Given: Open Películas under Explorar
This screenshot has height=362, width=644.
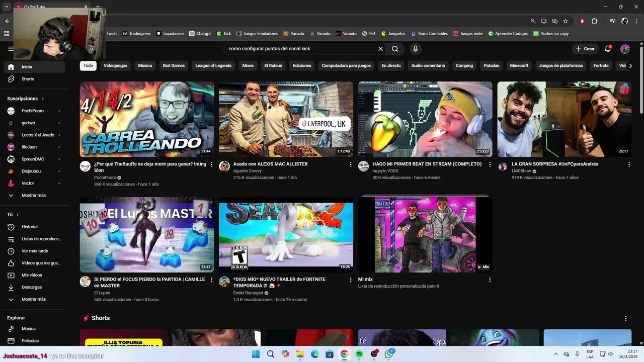Looking at the screenshot, I should point(34,340).
